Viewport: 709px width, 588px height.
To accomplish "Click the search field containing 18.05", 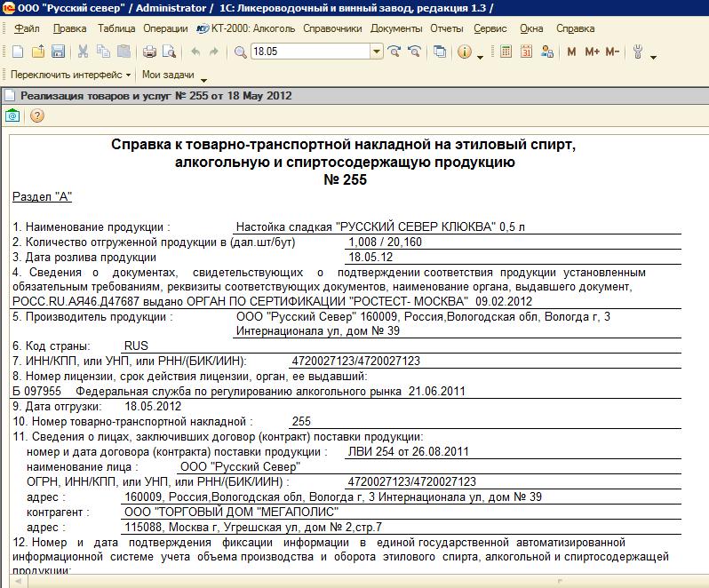I will point(311,52).
